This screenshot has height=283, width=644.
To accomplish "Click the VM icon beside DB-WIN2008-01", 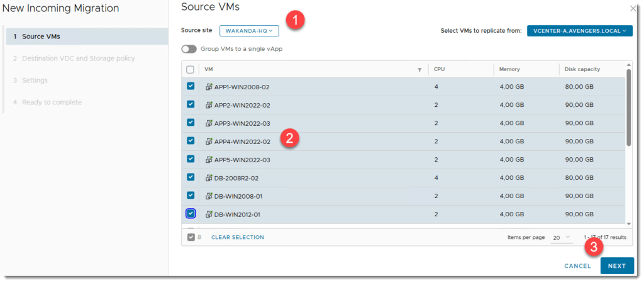I will click(x=209, y=196).
